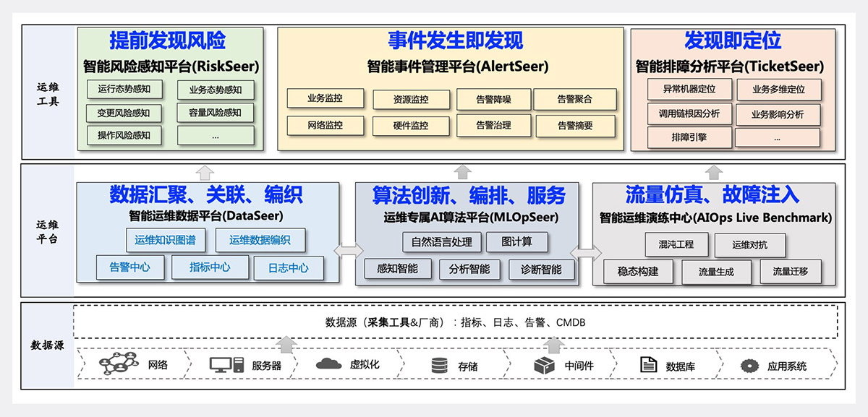Click the 告警中心 box in DataSeer
Screen dimensions: 868x417
pyautogui.click(x=130, y=267)
